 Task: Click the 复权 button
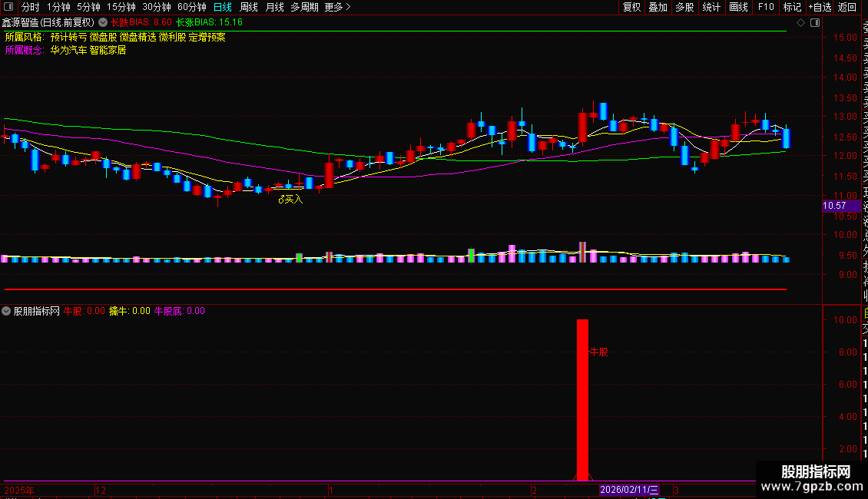point(631,7)
